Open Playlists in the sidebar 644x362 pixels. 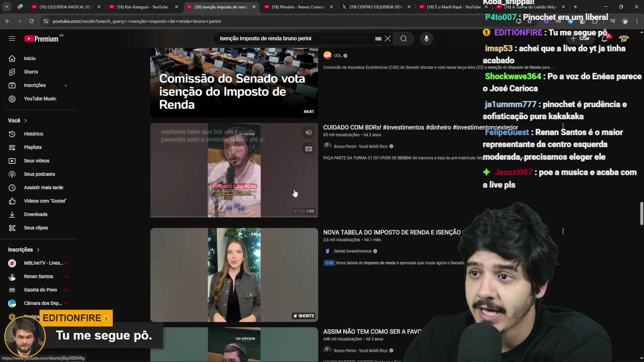tap(33, 147)
